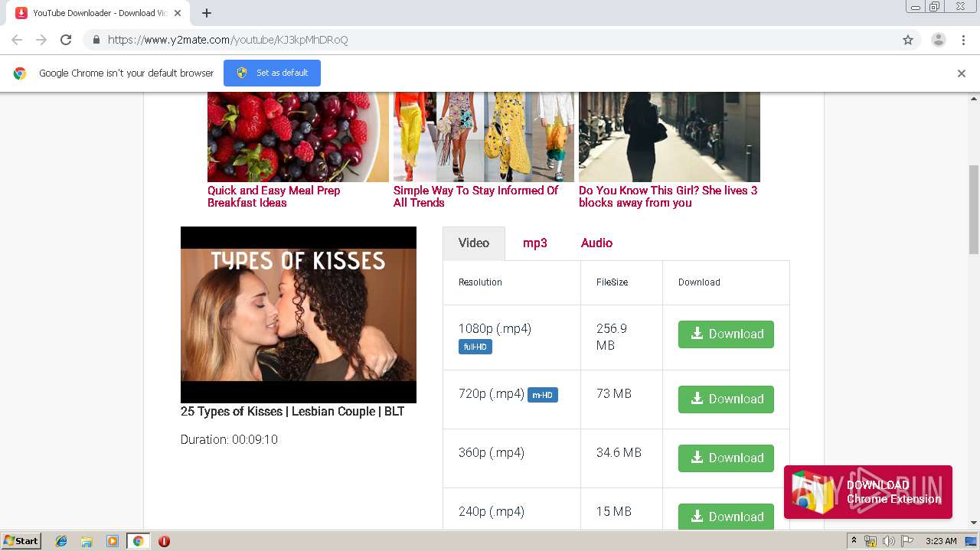980x551 pixels.
Task: Click the Action Center flag icon
Action: (x=907, y=541)
